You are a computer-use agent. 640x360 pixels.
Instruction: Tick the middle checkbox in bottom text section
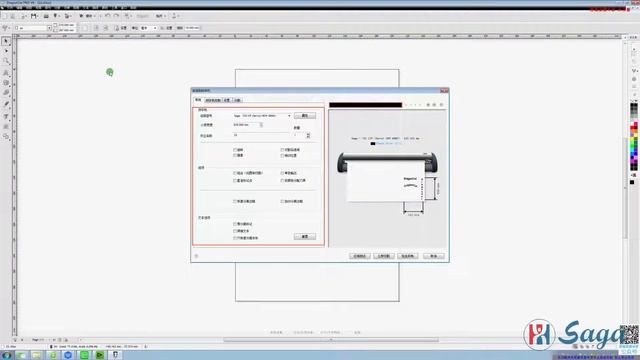(x=235, y=231)
